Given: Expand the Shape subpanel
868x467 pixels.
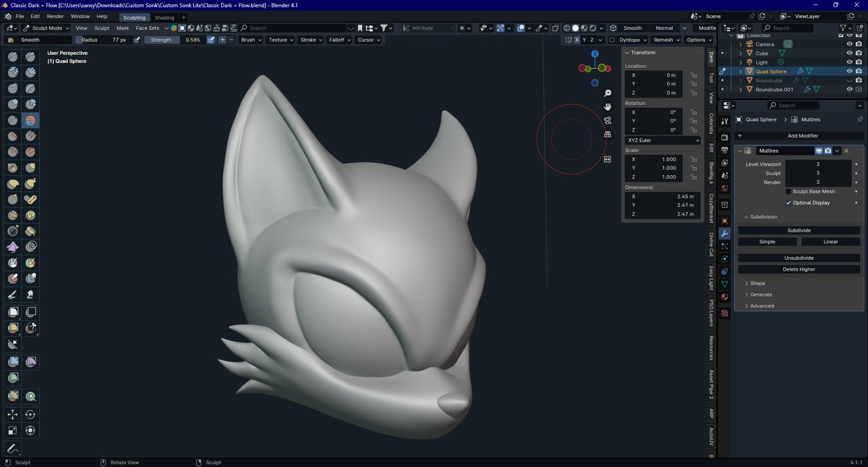Looking at the screenshot, I should pyautogui.click(x=756, y=283).
